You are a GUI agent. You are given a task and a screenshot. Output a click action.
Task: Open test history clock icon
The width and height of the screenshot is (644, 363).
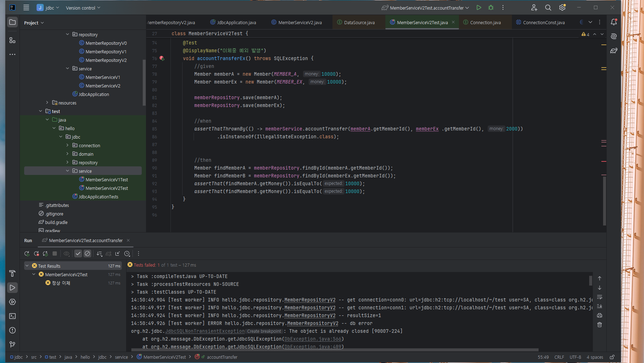tap(127, 253)
